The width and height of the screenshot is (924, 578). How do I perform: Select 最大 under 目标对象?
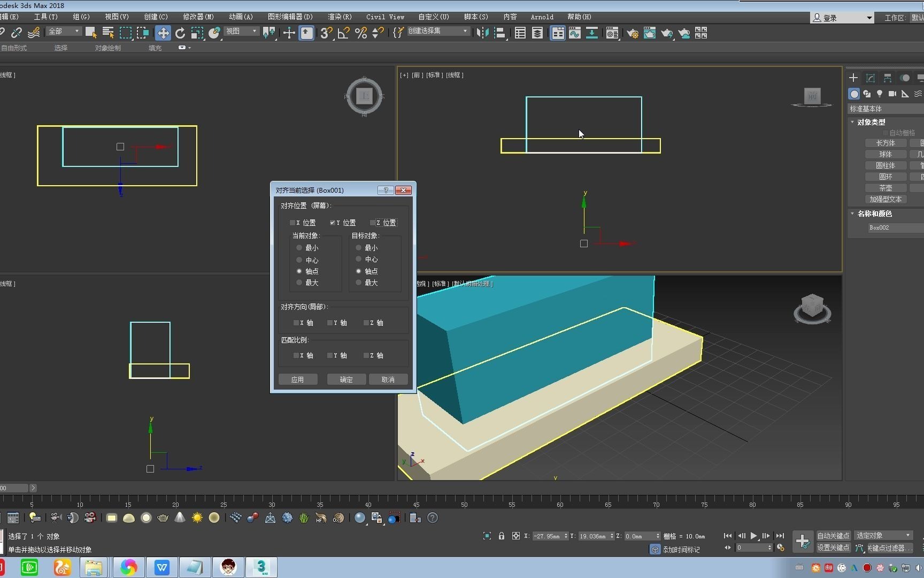pos(359,283)
